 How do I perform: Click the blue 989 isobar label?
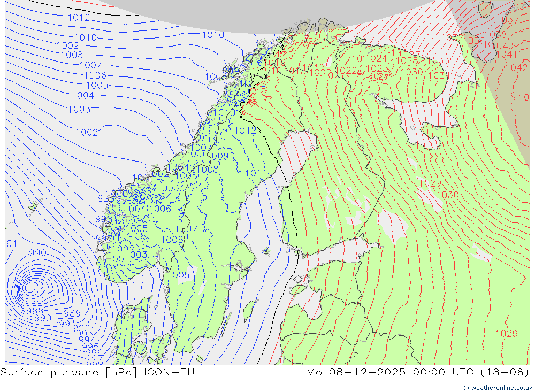(x=72, y=313)
